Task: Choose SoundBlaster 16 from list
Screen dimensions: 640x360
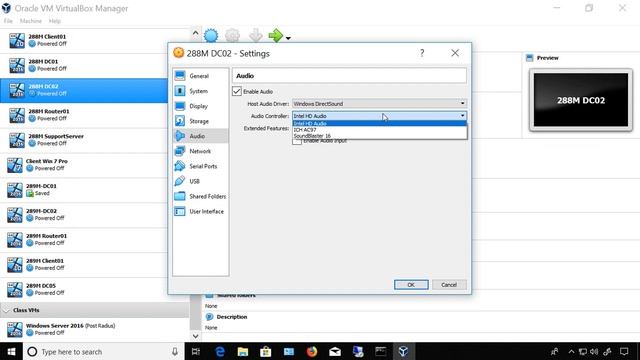Action: [379, 136]
